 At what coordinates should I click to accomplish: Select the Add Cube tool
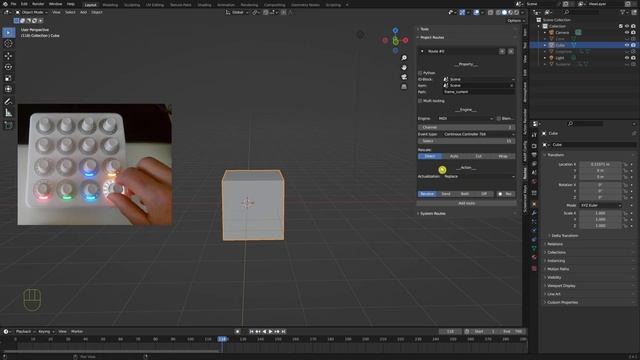coord(8,125)
